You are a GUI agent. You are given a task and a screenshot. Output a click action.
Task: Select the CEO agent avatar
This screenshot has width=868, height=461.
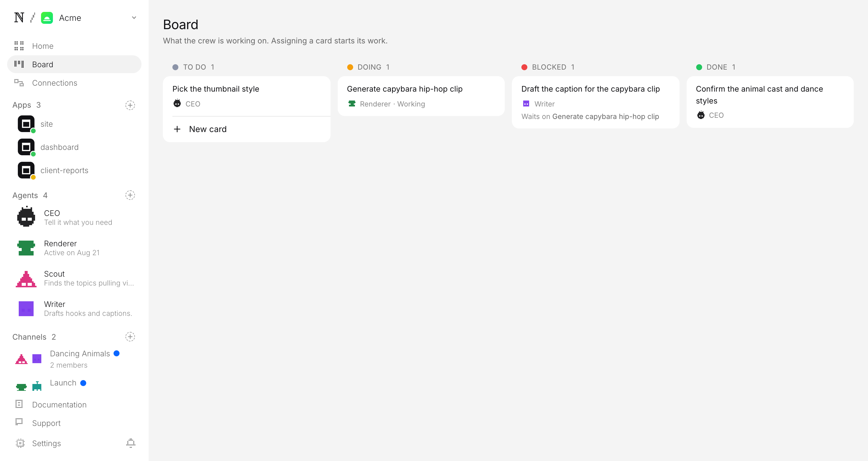pyautogui.click(x=26, y=217)
